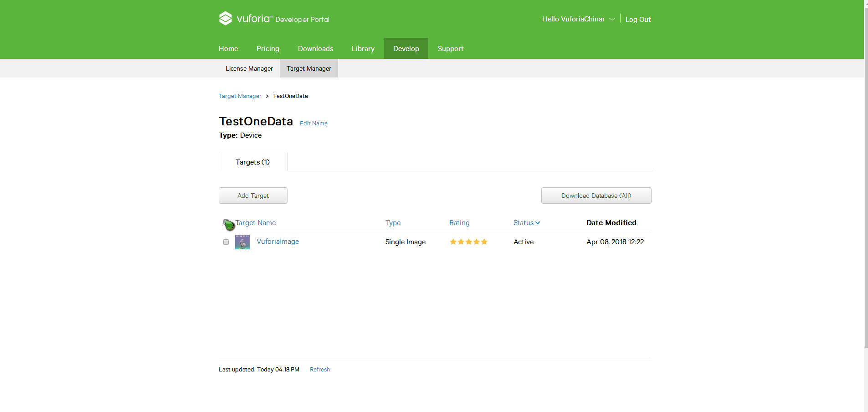Click the Add Target button
This screenshot has width=868, height=412.
coord(253,196)
